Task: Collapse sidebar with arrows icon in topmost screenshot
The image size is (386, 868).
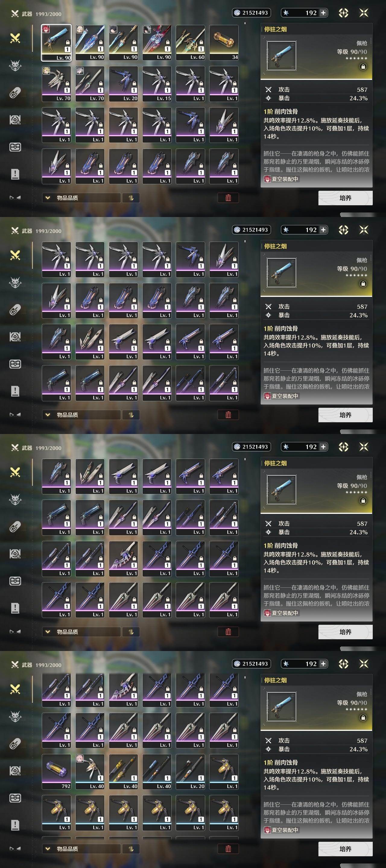Action: 15,198
